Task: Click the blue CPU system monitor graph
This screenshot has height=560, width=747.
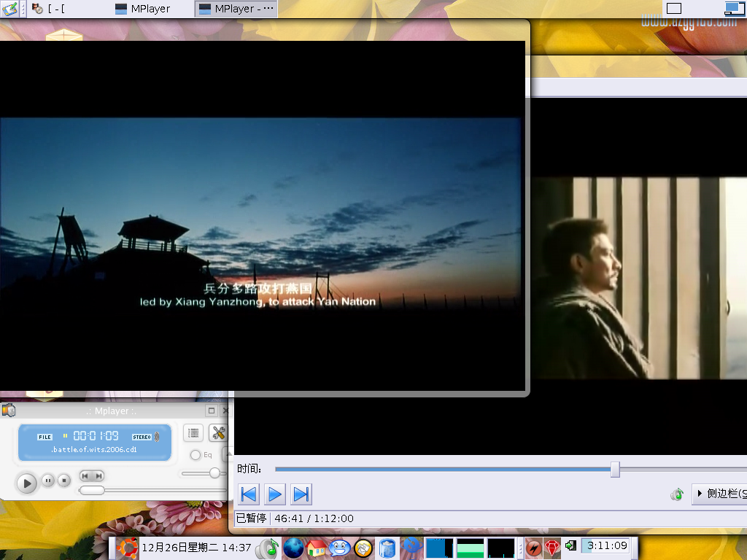Action: point(439,548)
